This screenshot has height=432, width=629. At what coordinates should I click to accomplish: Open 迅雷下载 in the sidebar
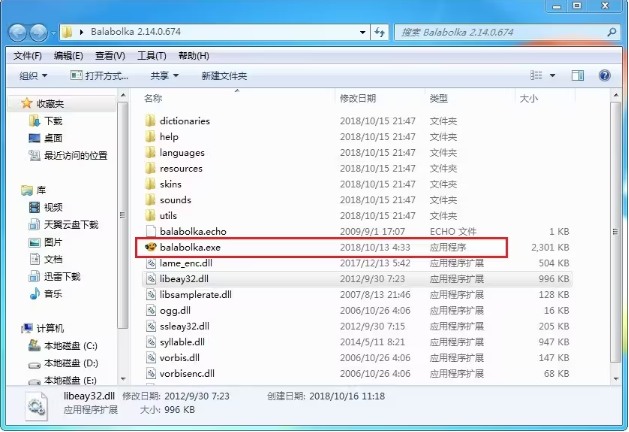[54, 276]
